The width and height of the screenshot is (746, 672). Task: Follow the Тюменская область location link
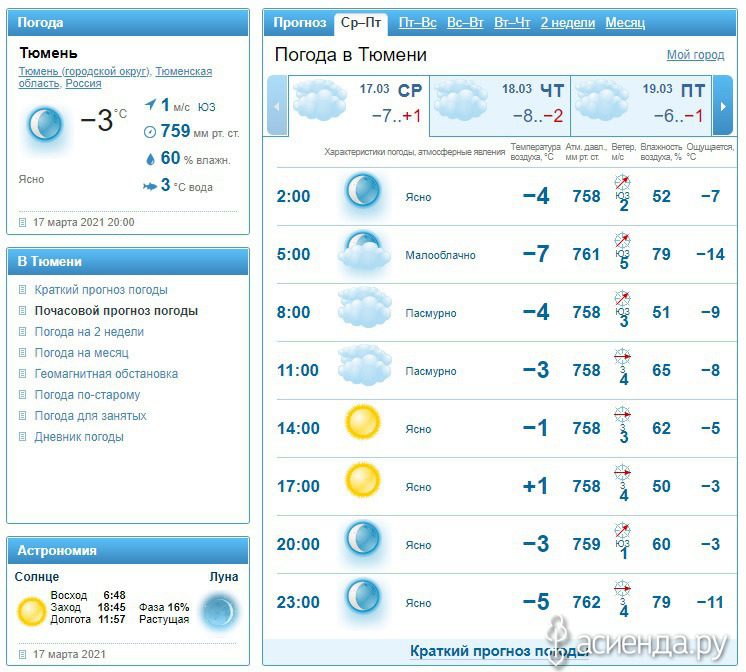(x=115, y=77)
